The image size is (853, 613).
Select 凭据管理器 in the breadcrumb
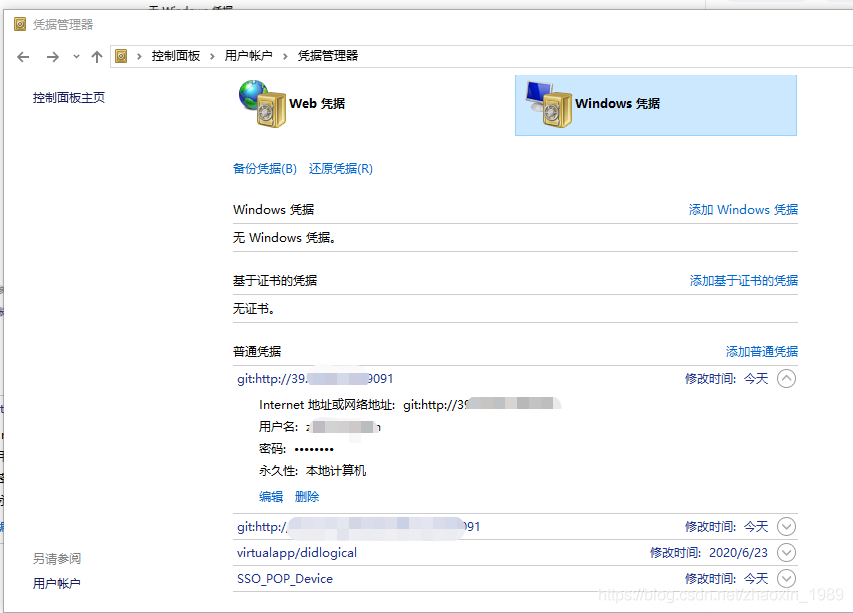pyautogui.click(x=327, y=55)
